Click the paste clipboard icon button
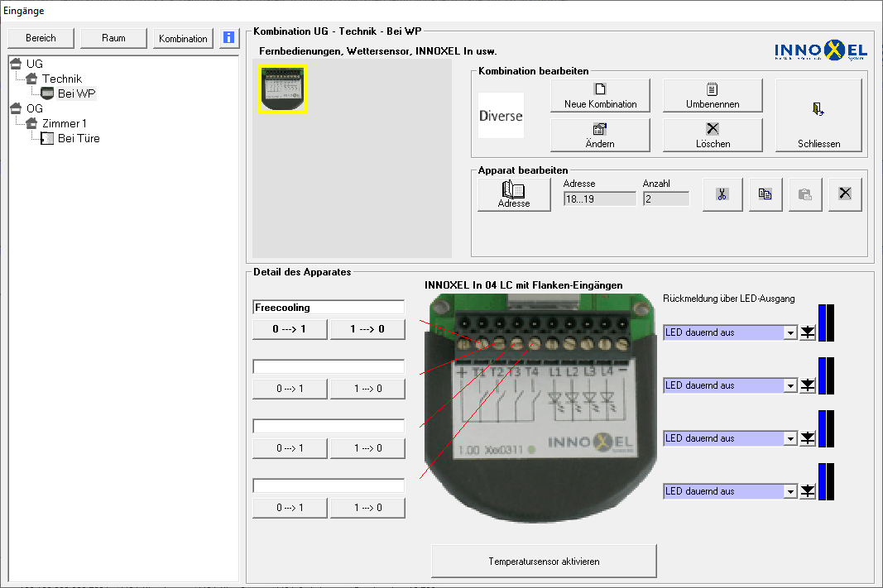The image size is (883, 588). (805, 194)
